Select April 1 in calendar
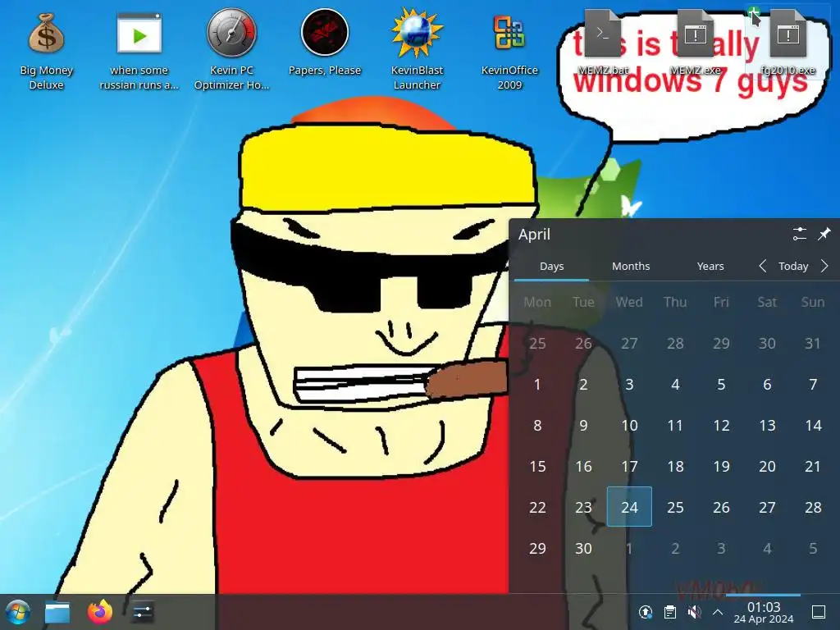Image resolution: width=840 pixels, height=630 pixels. [x=537, y=384]
